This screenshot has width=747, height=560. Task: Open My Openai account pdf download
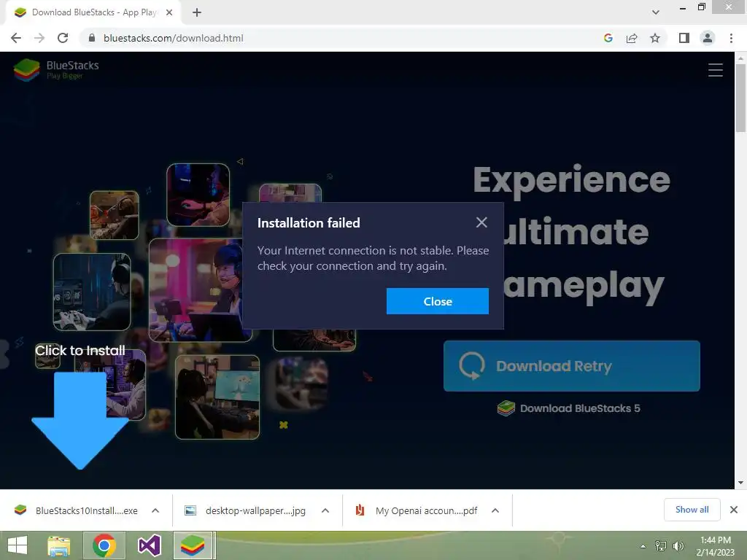click(417, 510)
